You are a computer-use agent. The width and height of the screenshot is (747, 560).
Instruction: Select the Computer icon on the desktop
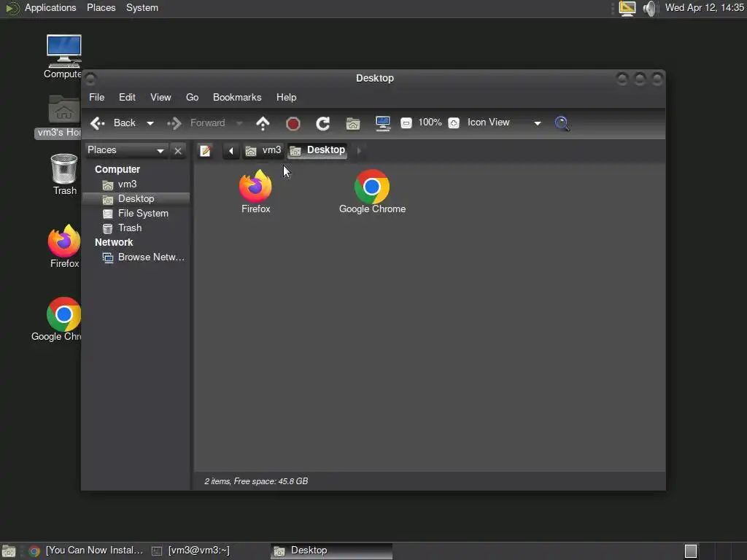coord(63,56)
